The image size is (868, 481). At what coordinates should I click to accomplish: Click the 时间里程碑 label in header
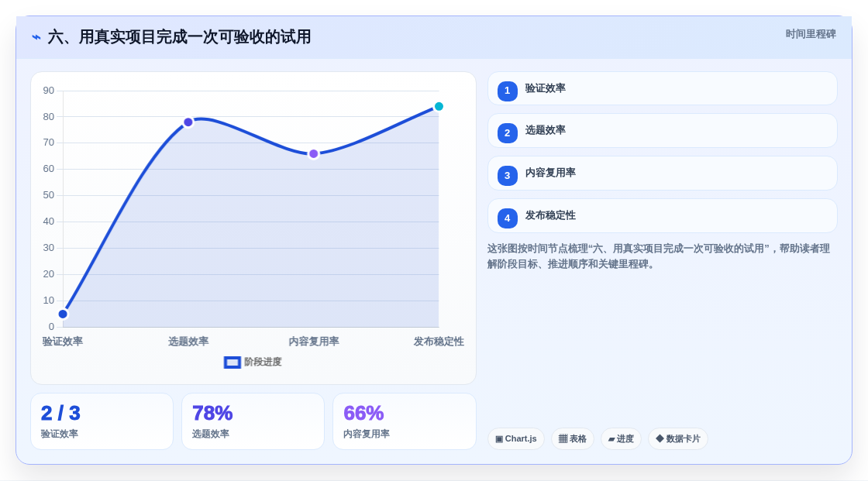tap(811, 34)
